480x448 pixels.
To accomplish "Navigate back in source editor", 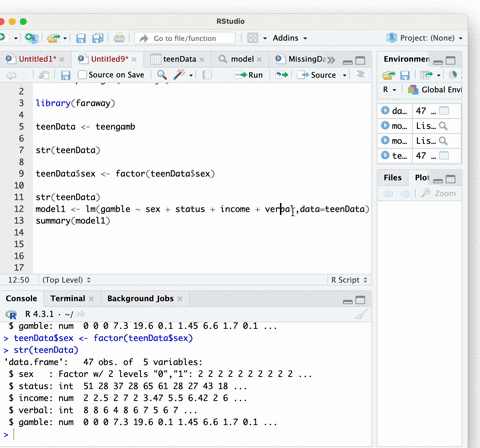I will point(11,75).
